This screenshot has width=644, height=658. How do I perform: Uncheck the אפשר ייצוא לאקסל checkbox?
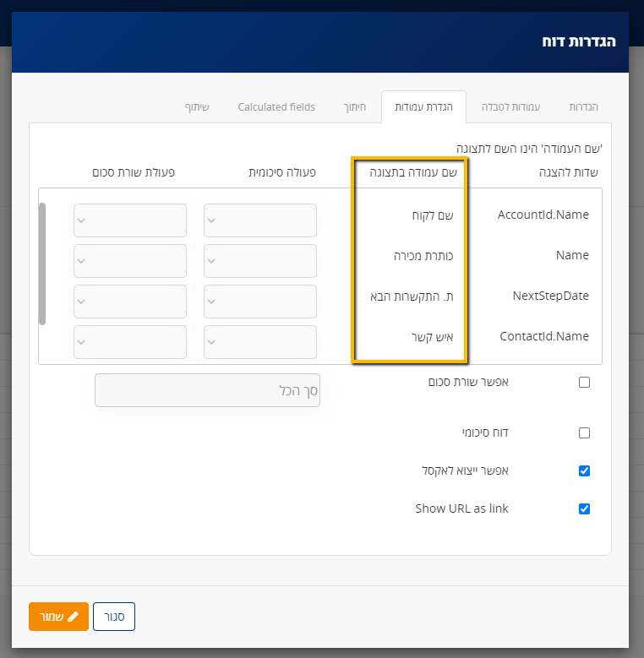(584, 470)
